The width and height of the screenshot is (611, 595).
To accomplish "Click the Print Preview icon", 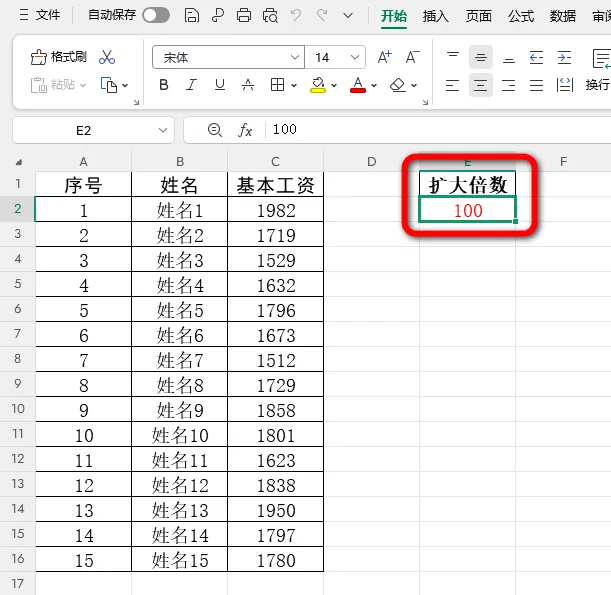I will pyautogui.click(x=270, y=16).
